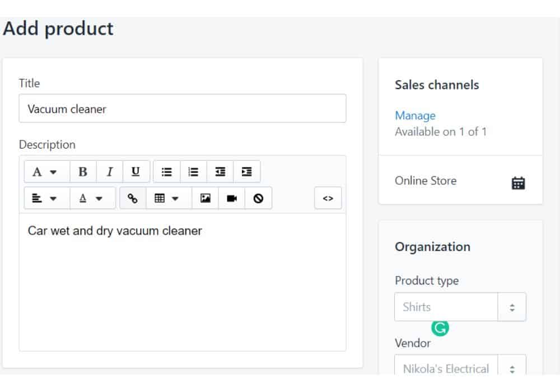Click the outdent button in toolbar
560x392 pixels.
[x=220, y=172]
